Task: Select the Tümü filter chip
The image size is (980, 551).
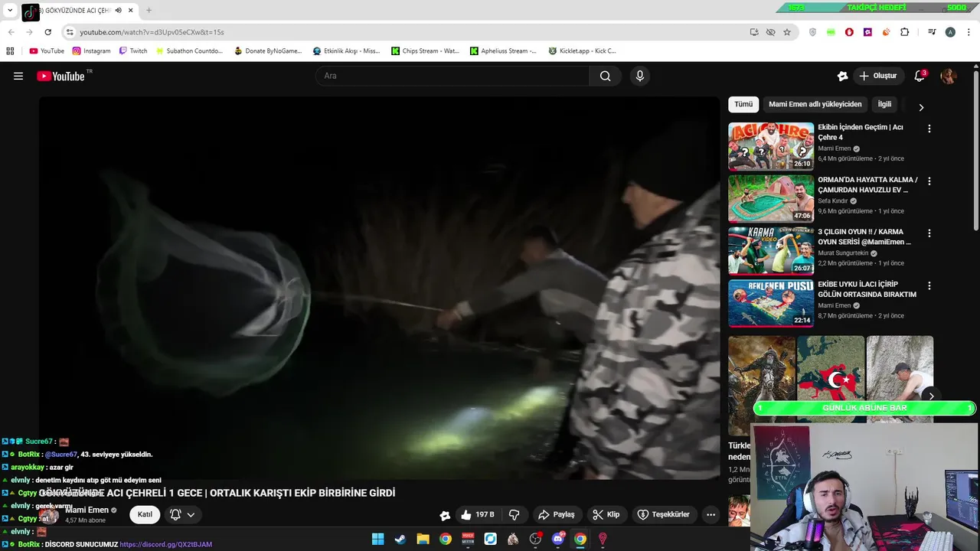Action: pos(743,104)
